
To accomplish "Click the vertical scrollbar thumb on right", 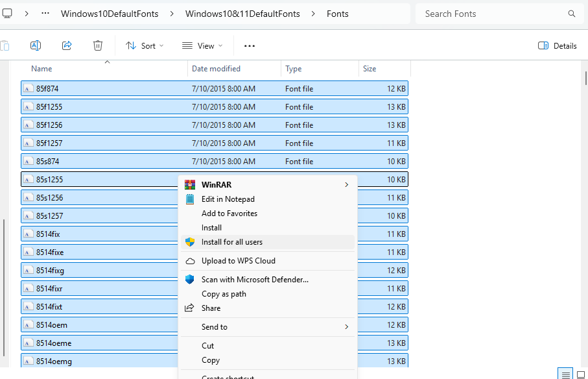I will tap(586, 79).
